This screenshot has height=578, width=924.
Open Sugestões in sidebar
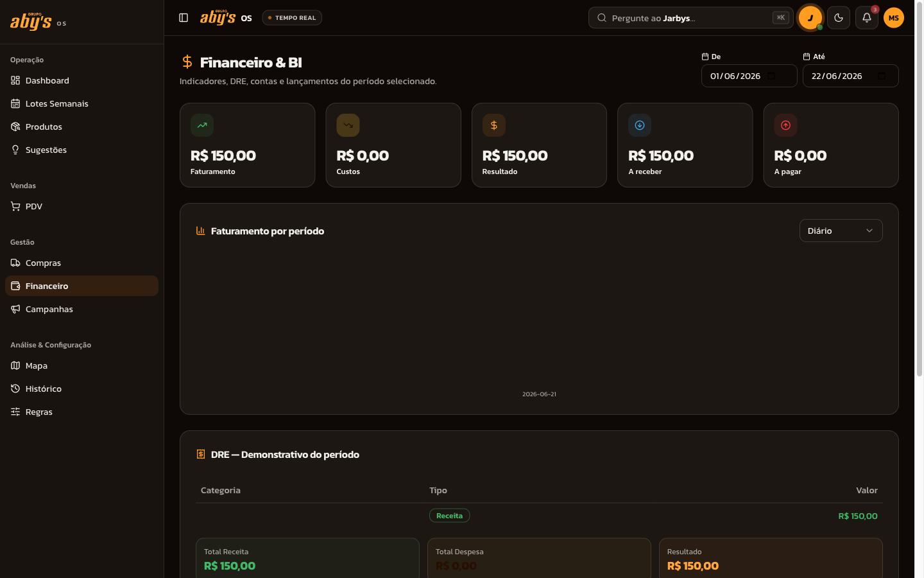tap(81, 150)
